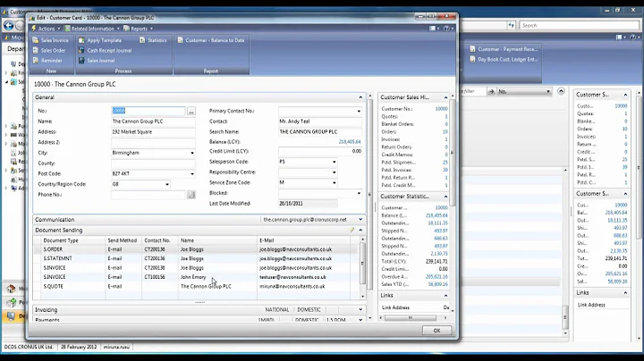The width and height of the screenshot is (644, 361).
Task: Click the Name field
Action: click(153, 122)
